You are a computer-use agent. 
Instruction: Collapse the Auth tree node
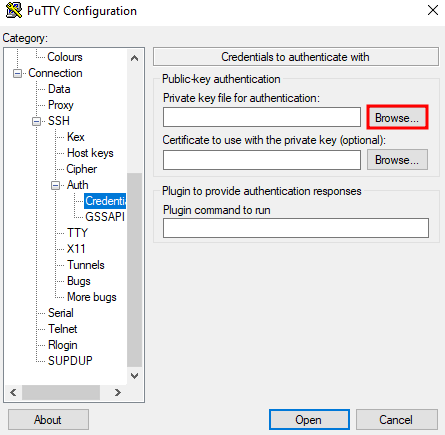coord(55,185)
